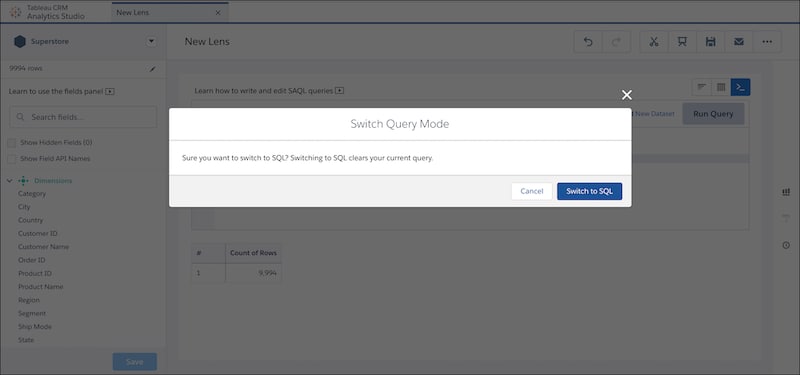Click the Redo arrow icon

[616, 42]
